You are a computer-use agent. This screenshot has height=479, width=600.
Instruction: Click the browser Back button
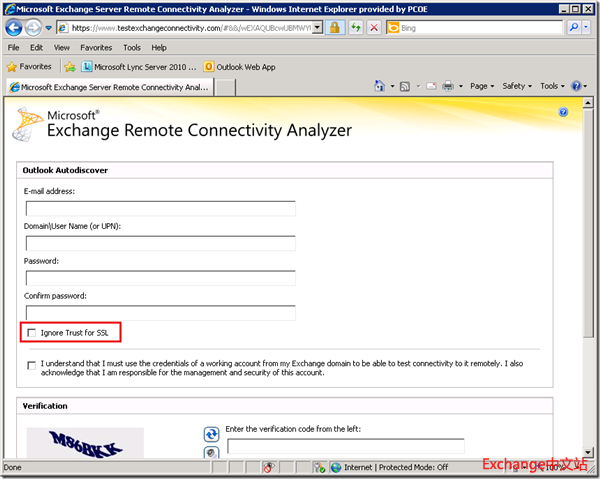(15, 28)
